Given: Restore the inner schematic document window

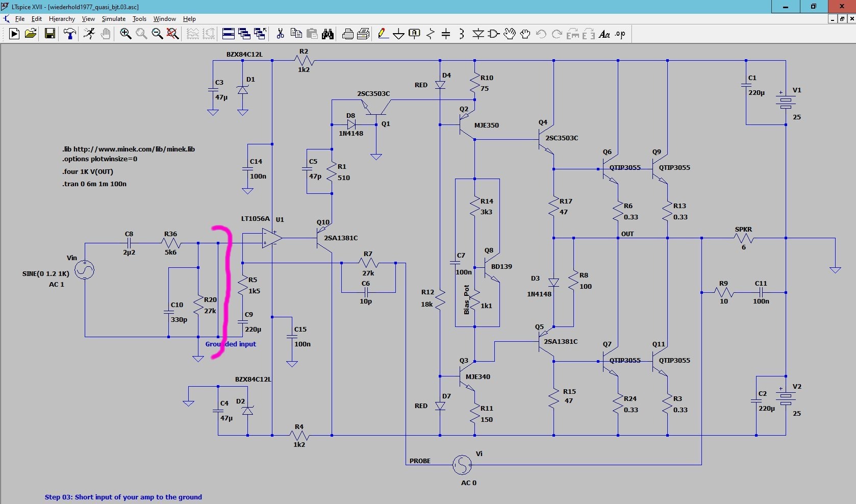Looking at the screenshot, I should pyautogui.click(x=842, y=19).
